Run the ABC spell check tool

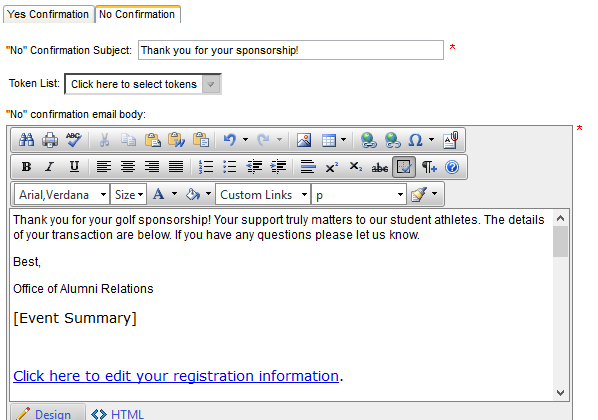point(74,140)
